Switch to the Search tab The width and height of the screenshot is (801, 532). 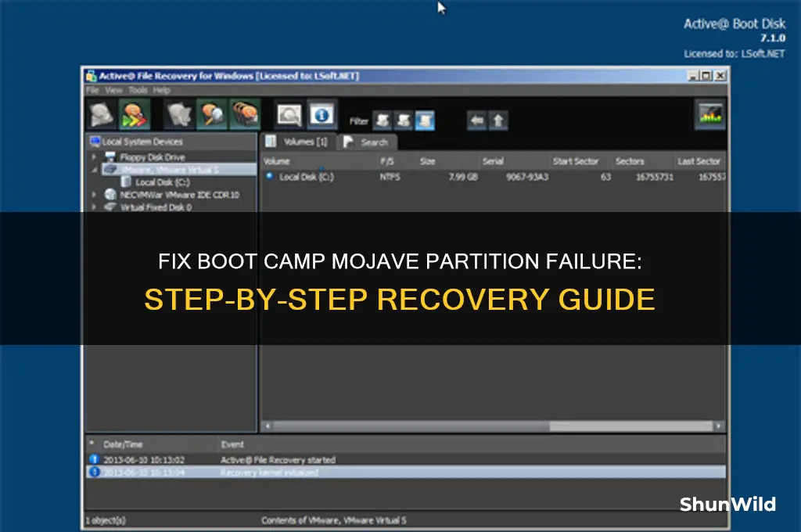click(x=368, y=142)
